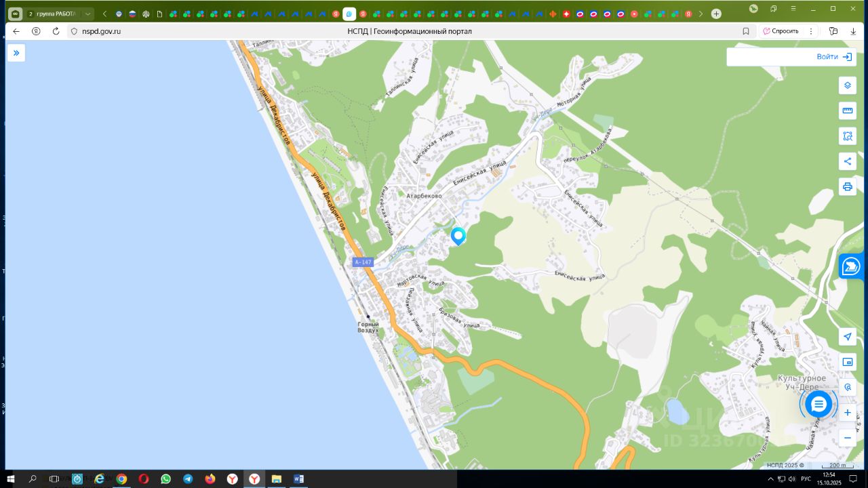Open File Explorer from the taskbar

pos(277,479)
